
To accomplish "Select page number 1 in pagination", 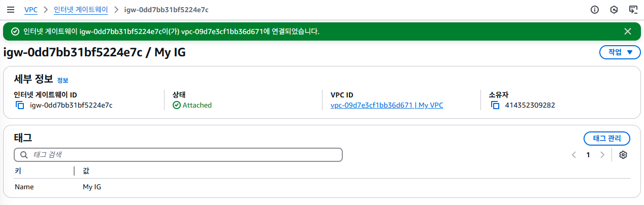I will pyautogui.click(x=588, y=155).
